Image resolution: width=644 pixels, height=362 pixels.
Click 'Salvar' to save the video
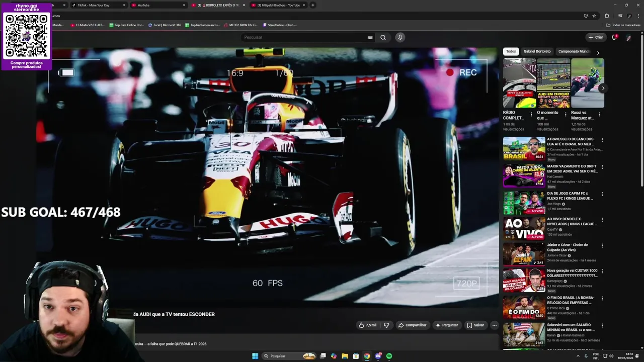point(475,325)
